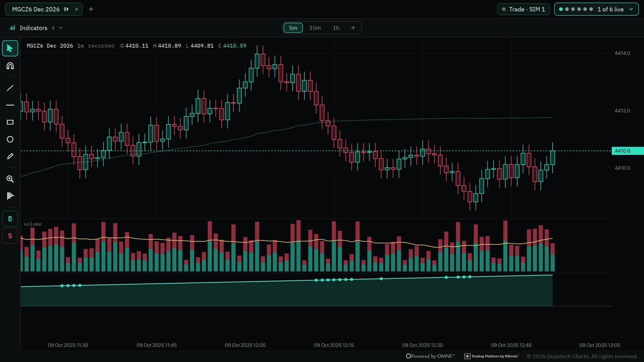The image size is (644, 362).
Task: Switch to the 15m timeframe
Action: (315, 28)
